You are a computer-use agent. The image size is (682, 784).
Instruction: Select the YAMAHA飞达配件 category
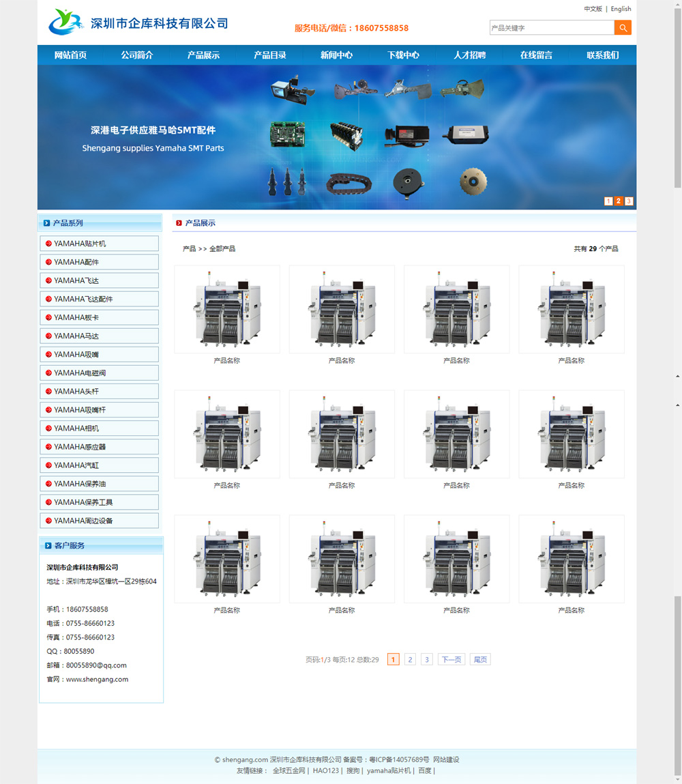click(100, 299)
